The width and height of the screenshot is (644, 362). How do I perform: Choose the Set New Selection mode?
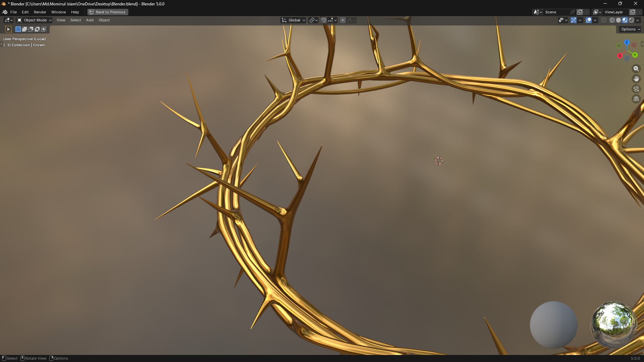coord(18,29)
